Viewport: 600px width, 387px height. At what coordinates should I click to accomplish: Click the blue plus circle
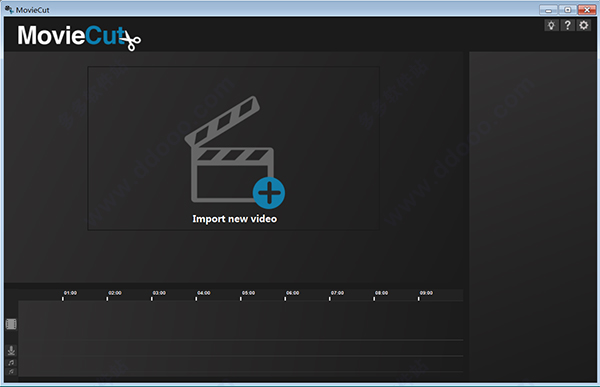[x=269, y=193]
